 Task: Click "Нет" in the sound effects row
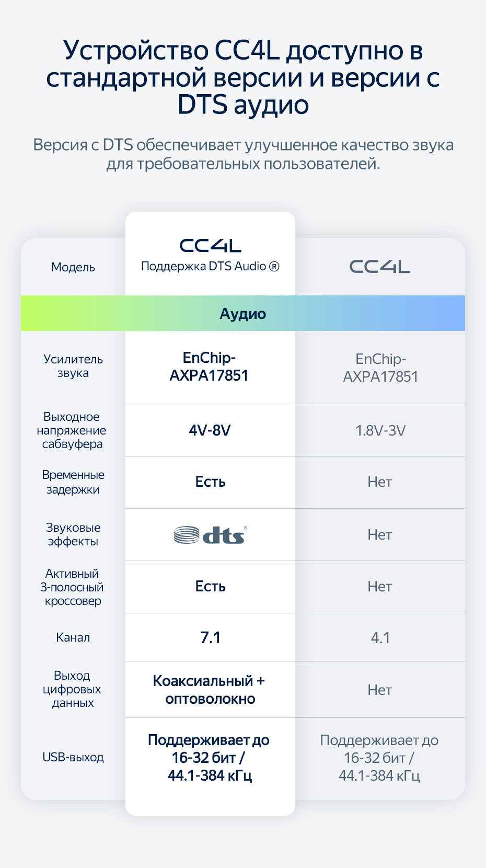click(379, 534)
